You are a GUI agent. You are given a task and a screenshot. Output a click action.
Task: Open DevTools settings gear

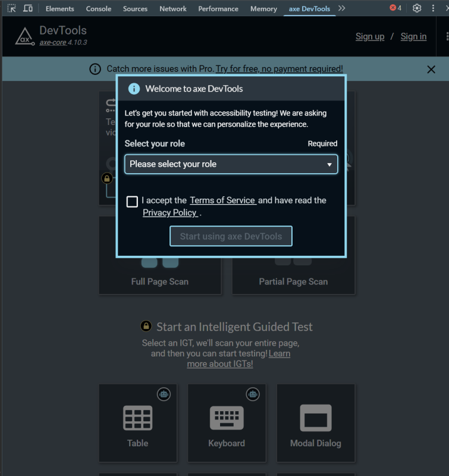417,8
